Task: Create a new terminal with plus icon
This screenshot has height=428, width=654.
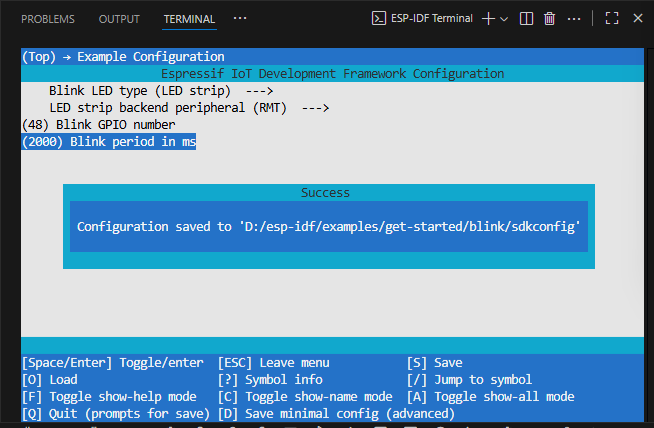Action: pos(488,19)
